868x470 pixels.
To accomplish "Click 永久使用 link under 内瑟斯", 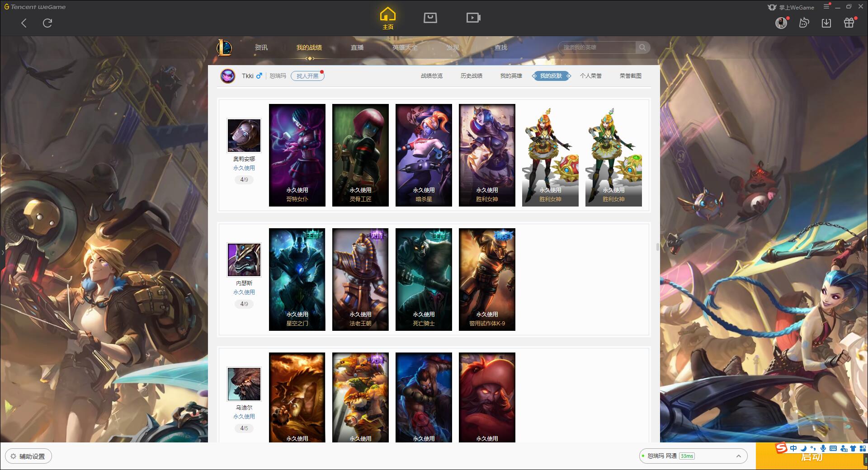I will pyautogui.click(x=244, y=292).
